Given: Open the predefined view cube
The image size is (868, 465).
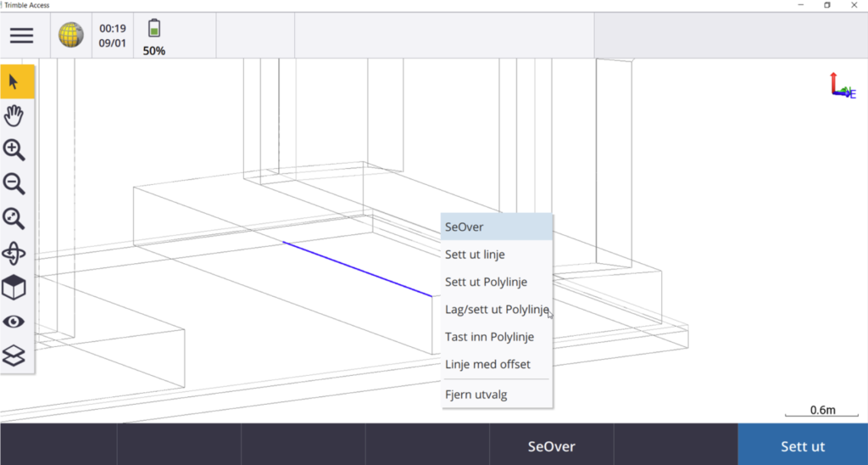Looking at the screenshot, I should coord(14,288).
